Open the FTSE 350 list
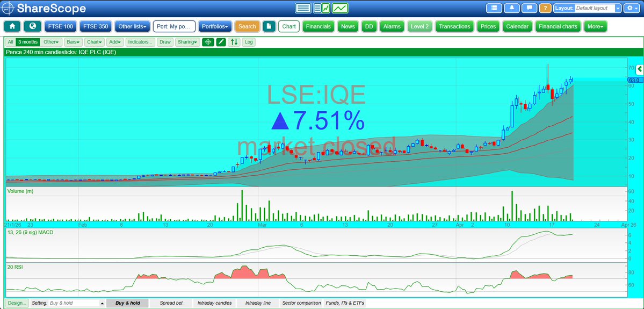644x309 pixels. 96,26
